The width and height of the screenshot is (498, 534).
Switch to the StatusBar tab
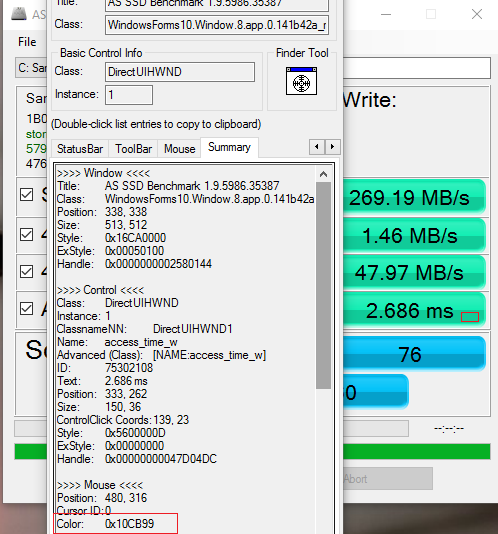point(80,149)
